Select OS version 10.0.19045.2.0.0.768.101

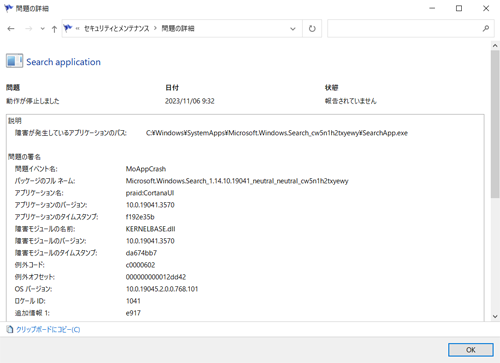coord(162,289)
